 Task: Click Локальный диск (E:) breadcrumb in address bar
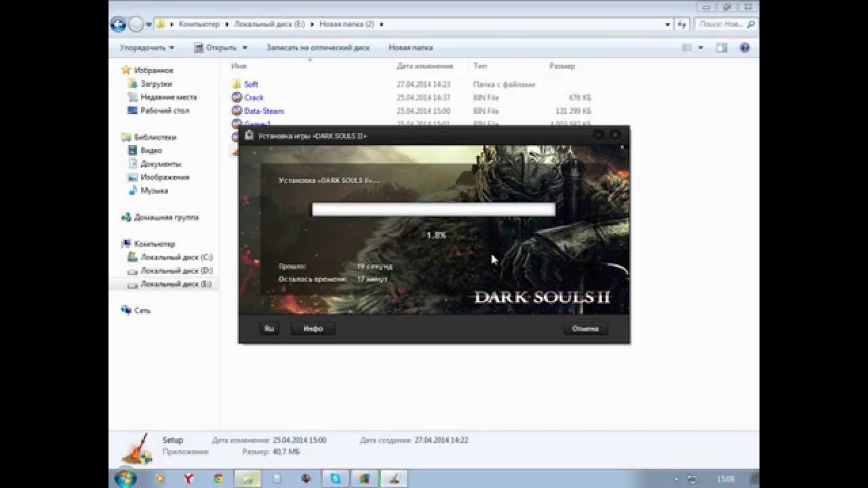tap(269, 24)
